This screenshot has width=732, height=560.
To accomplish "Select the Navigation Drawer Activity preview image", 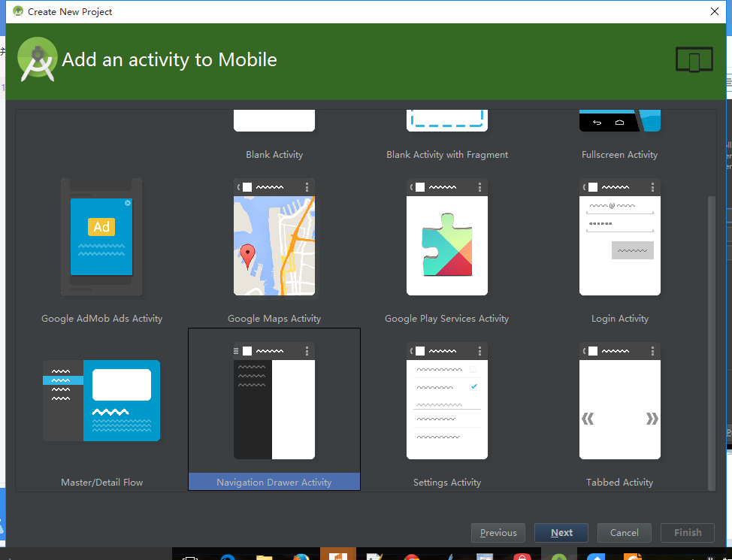I will (274, 401).
